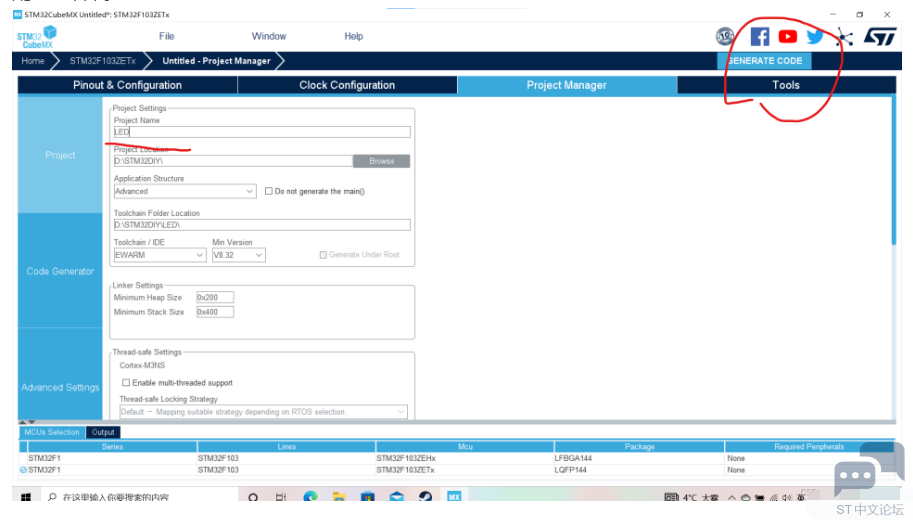Open Steam from the taskbar
Screen dimensions: 913x525
pyautogui.click(x=425, y=497)
